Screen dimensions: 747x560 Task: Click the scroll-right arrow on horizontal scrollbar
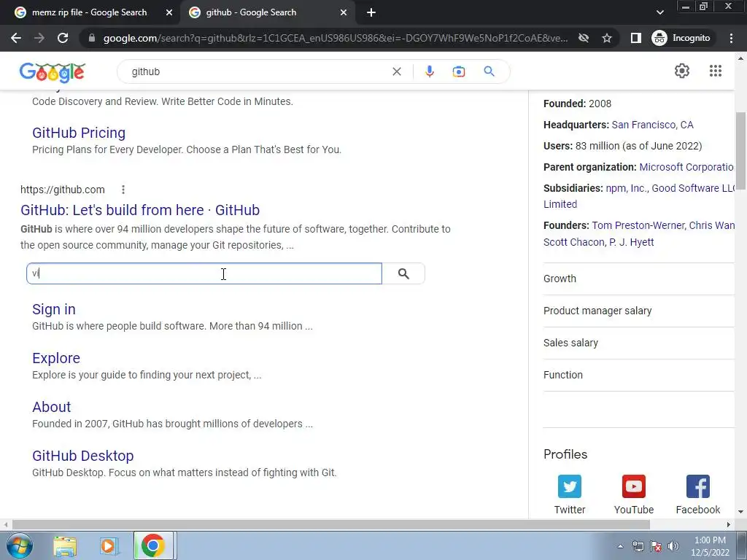pos(728,524)
